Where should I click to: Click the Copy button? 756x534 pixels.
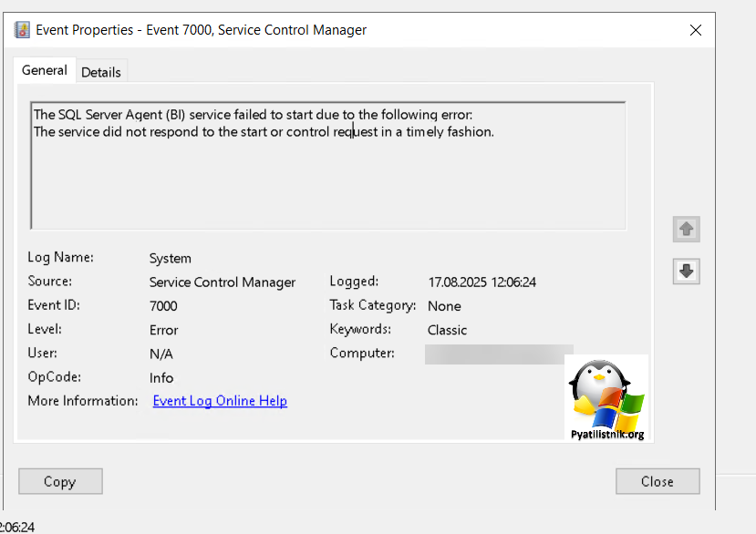(x=60, y=481)
